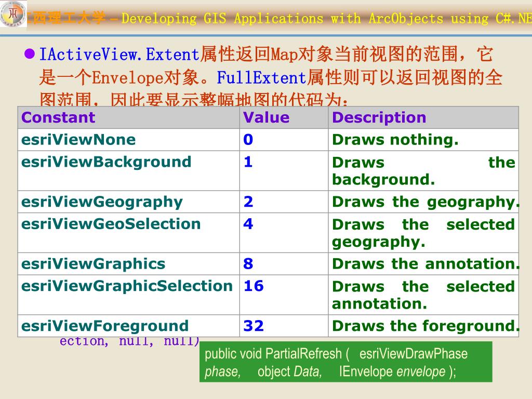The height and width of the screenshot is (399, 532).
Task: Click the 'Draws the selected geography.' description
Action: tap(423, 233)
